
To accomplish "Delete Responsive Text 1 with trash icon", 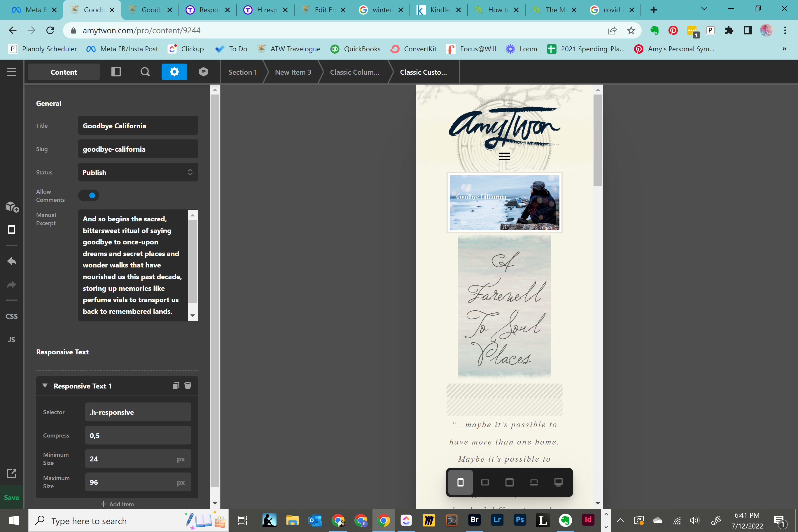I will tap(188, 386).
